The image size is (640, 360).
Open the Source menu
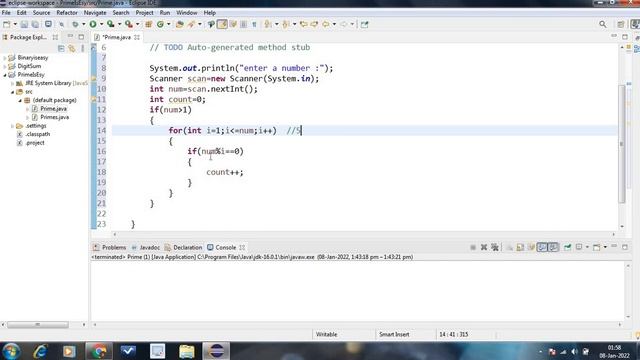(41, 13)
